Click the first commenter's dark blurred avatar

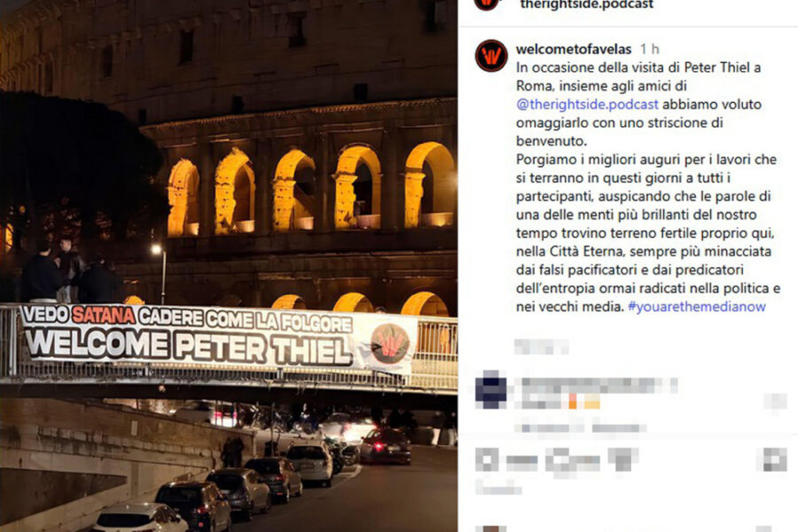[490, 390]
